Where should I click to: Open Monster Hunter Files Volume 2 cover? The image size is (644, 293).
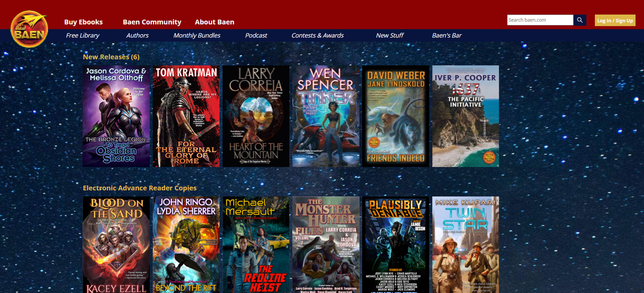(326, 245)
